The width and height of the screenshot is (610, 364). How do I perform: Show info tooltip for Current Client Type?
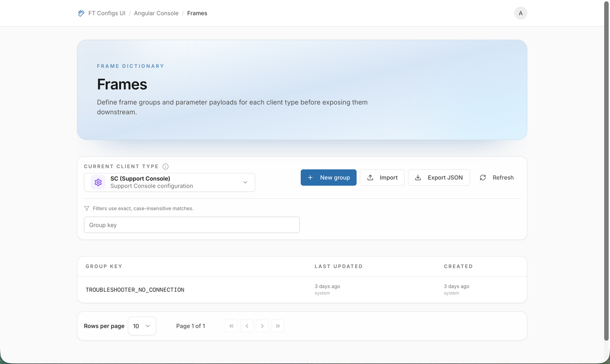click(x=165, y=166)
